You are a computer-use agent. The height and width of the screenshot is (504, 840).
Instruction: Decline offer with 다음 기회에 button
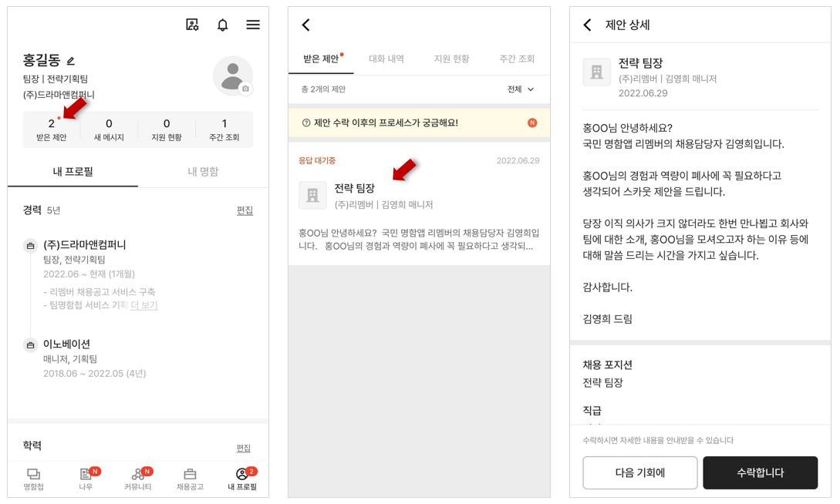point(640,472)
